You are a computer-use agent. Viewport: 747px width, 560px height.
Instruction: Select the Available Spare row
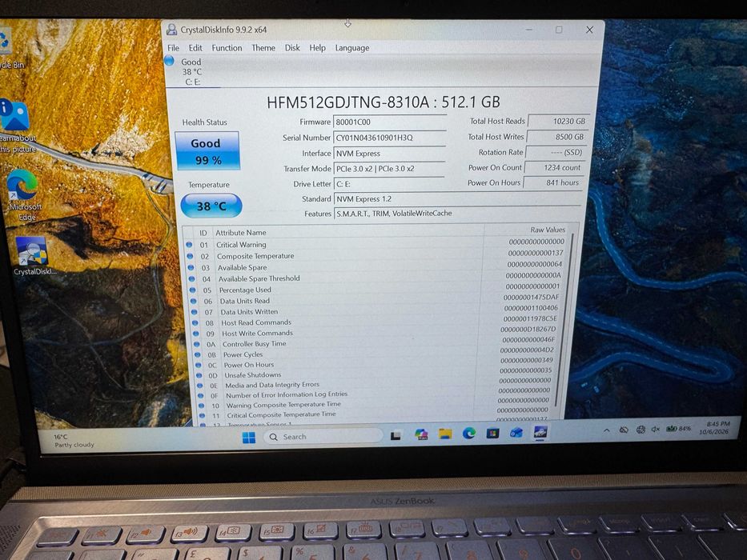pyautogui.click(x=376, y=266)
